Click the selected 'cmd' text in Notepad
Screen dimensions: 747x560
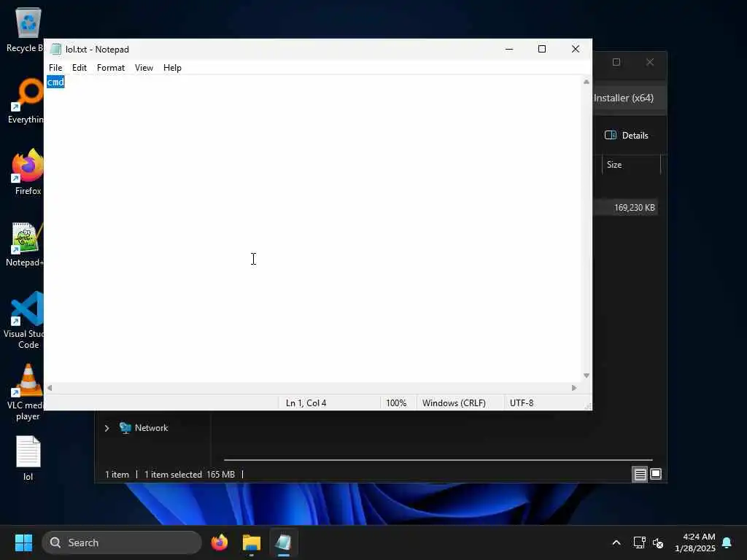pos(55,82)
